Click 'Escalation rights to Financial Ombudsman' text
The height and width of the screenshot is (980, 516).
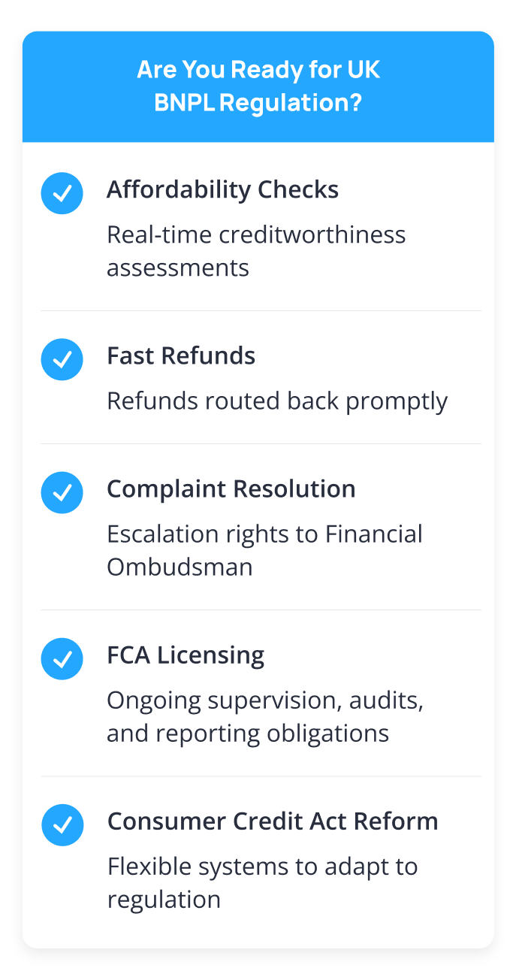[x=264, y=550]
